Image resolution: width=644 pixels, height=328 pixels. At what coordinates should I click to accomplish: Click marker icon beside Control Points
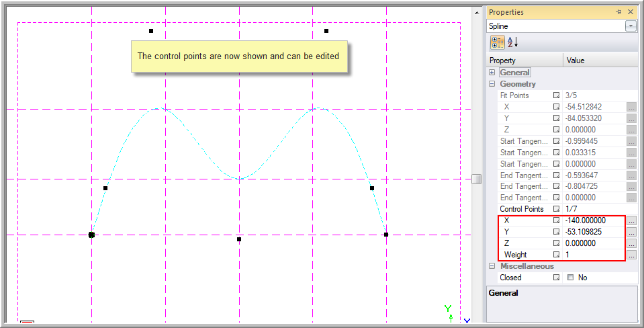557,209
